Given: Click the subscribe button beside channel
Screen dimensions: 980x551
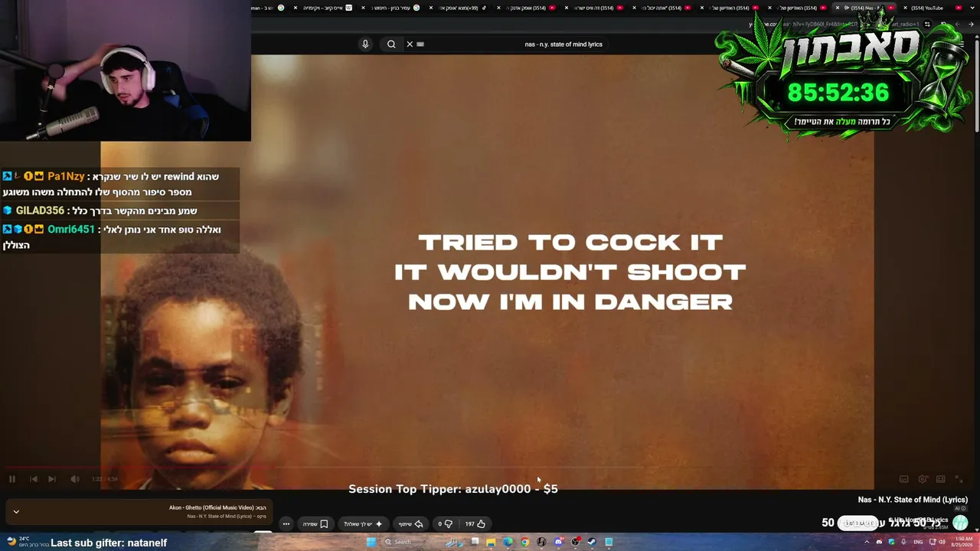Looking at the screenshot, I should (857, 523).
